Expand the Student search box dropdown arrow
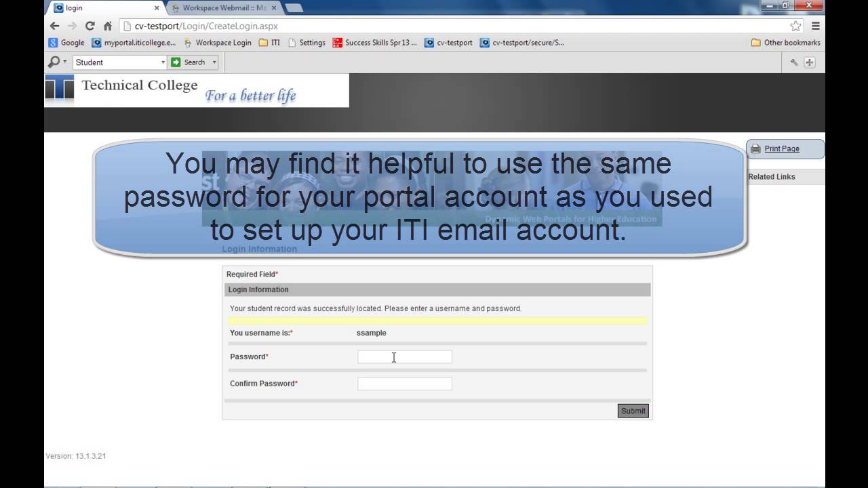868x488 pixels. pyautogui.click(x=163, y=62)
